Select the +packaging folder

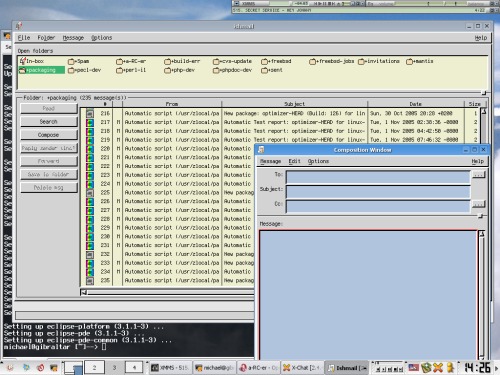pyautogui.click(x=41, y=70)
